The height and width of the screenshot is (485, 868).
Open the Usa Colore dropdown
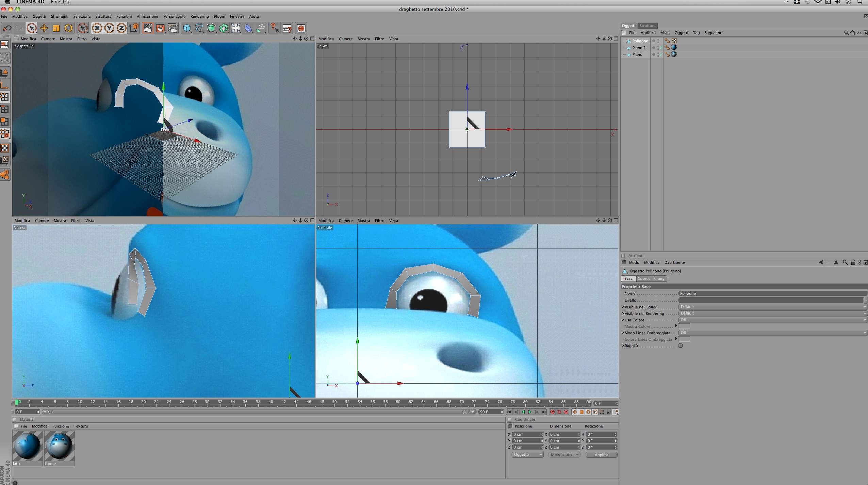[772, 320]
